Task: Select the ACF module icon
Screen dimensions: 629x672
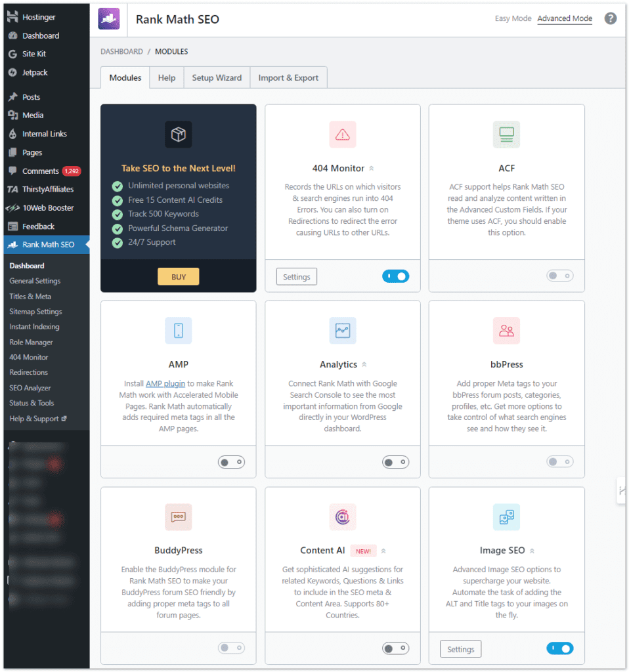Action: [x=506, y=134]
